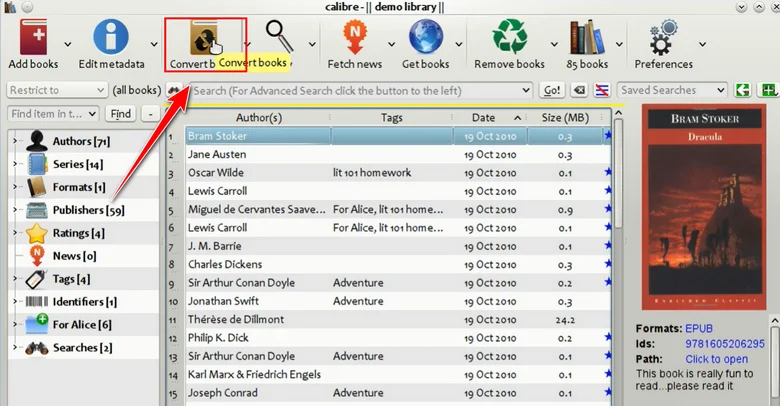Image resolution: width=780 pixels, height=406 pixels.
Task: Select the Oscar Wilde row
Action: coord(398,173)
